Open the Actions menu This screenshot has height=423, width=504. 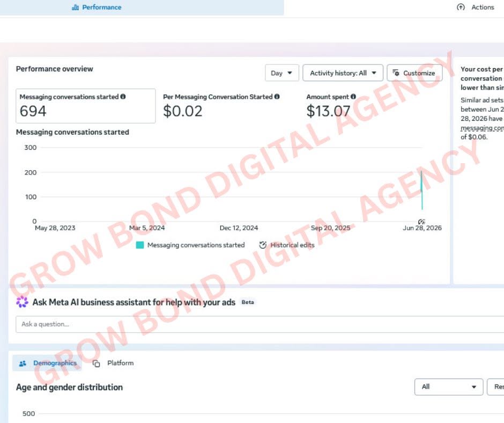pyautogui.click(x=476, y=7)
